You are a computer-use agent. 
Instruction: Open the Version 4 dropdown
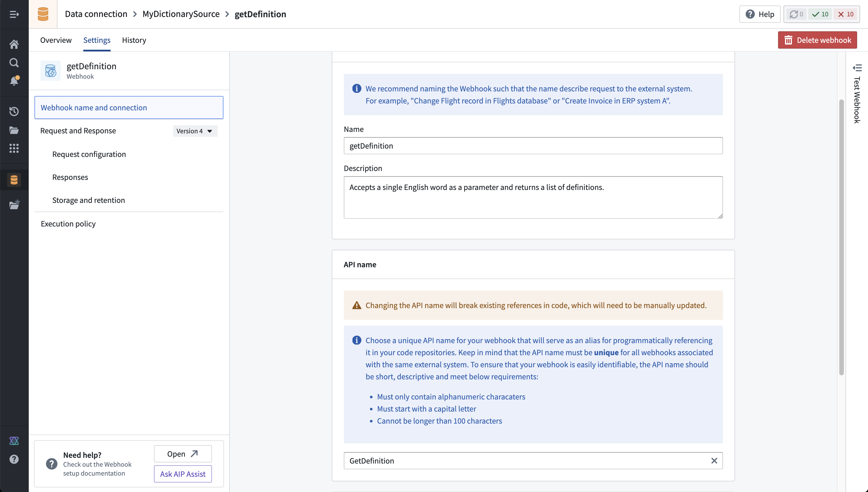tap(195, 131)
